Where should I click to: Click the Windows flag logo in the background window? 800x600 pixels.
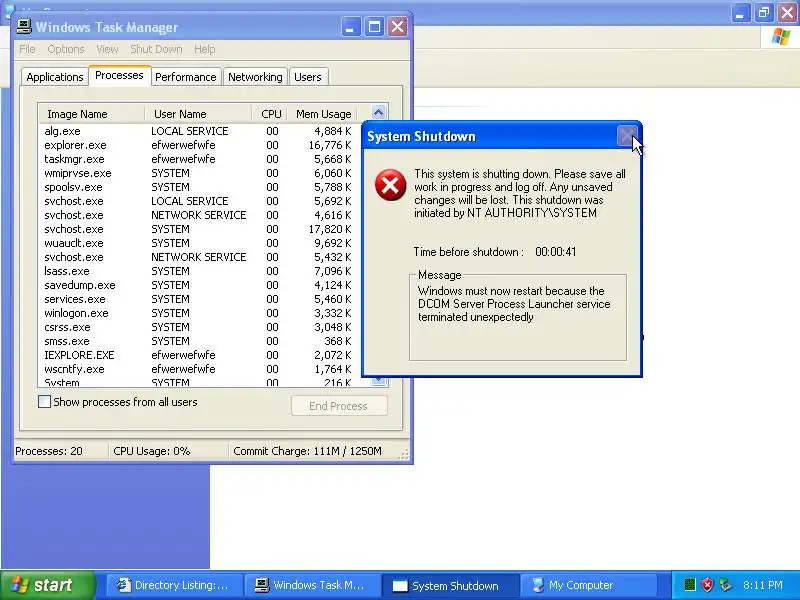pyautogui.click(x=781, y=37)
